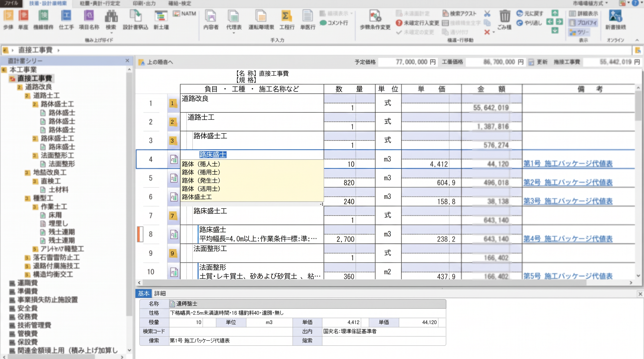Screen dimensions: 644x359
Task: Click the scissors cut icon
Action: [x=487, y=13]
